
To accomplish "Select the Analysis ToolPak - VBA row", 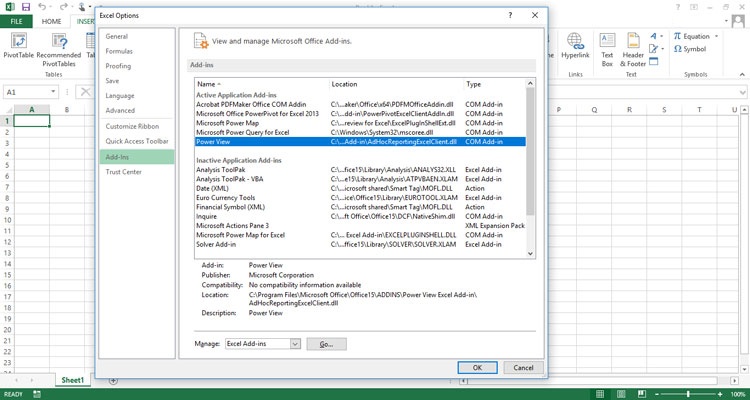I will tap(360, 179).
